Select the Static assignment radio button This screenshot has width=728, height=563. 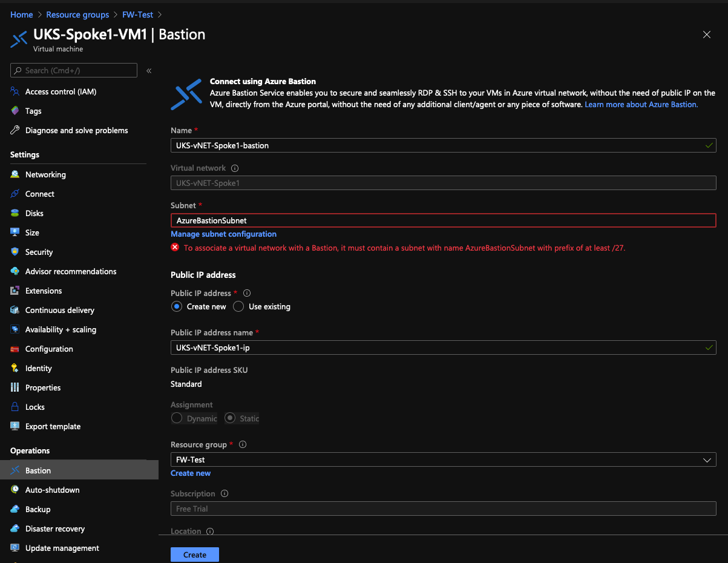tap(230, 418)
